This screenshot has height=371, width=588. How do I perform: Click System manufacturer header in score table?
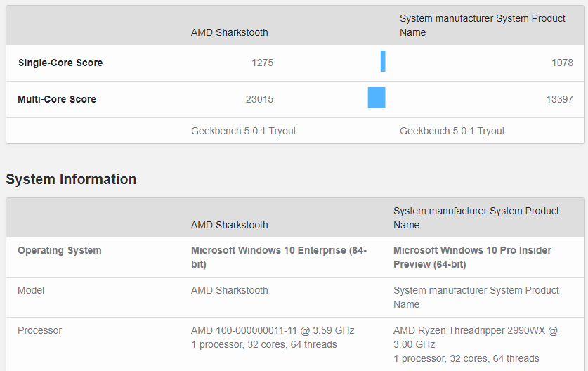click(482, 25)
